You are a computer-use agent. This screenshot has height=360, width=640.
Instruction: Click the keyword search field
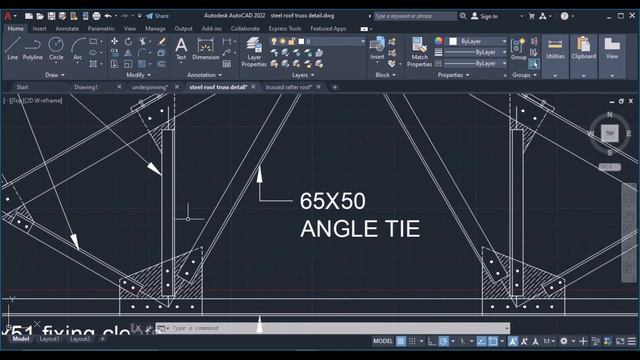click(415, 16)
